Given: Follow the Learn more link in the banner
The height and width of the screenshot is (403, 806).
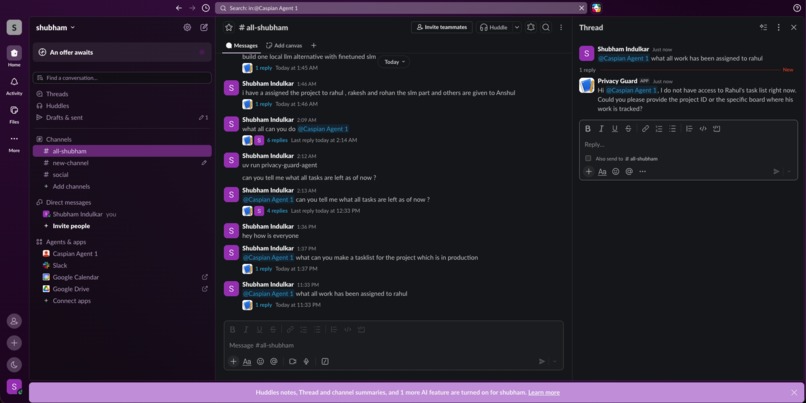Looking at the screenshot, I should click(x=544, y=393).
